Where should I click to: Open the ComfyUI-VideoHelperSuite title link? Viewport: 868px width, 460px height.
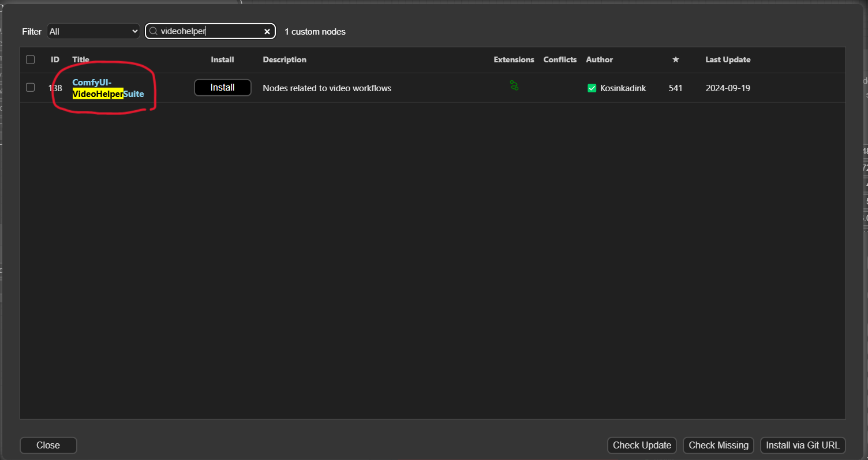click(108, 88)
